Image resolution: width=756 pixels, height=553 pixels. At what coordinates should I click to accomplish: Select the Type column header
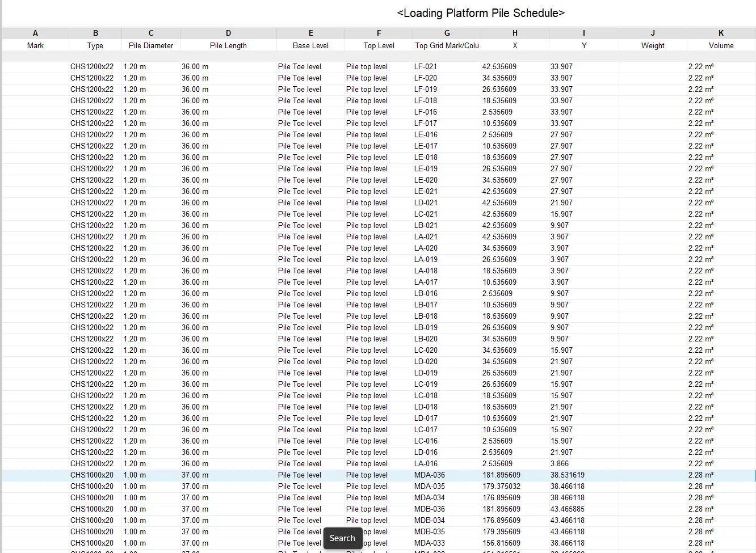(95, 45)
